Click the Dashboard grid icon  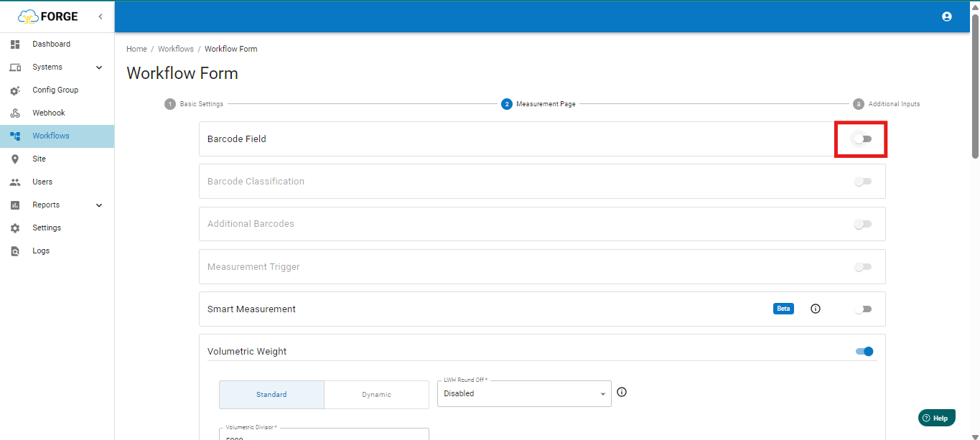pyautogui.click(x=15, y=45)
